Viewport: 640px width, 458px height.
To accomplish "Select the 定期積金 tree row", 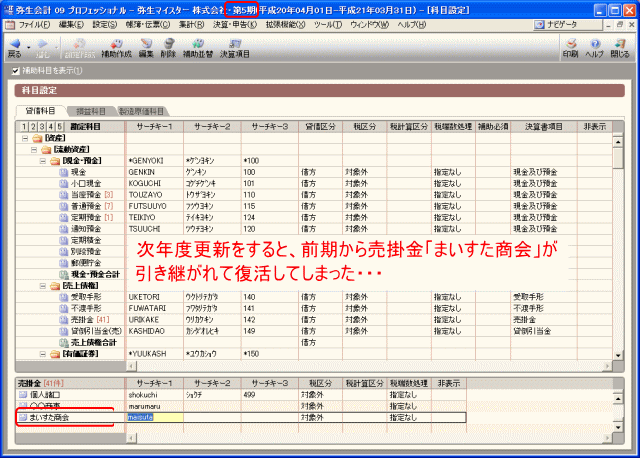I will coord(70,240).
